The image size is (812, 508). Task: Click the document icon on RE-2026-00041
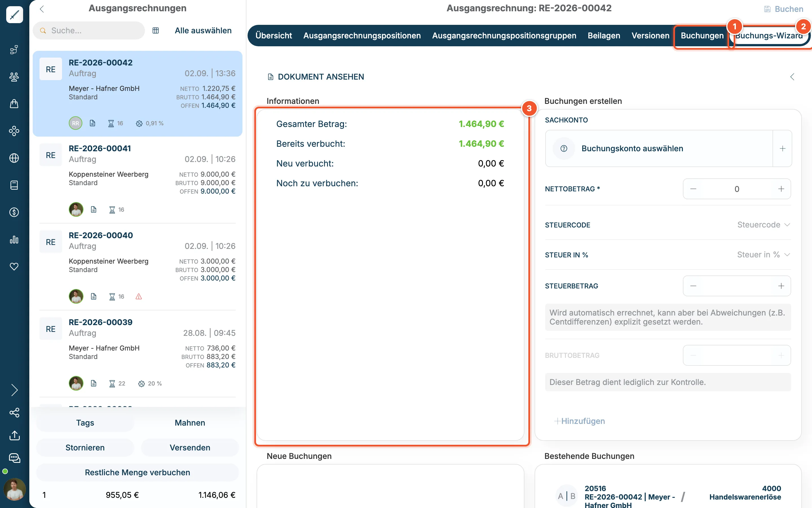tap(94, 210)
